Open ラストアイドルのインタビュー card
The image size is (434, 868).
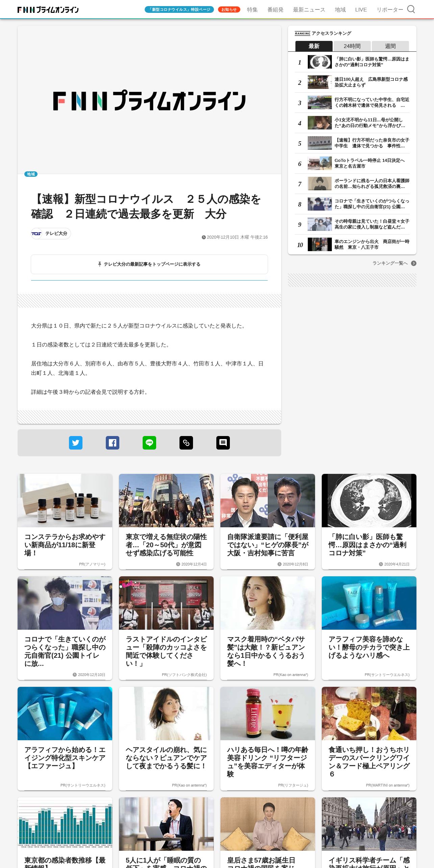(166, 628)
